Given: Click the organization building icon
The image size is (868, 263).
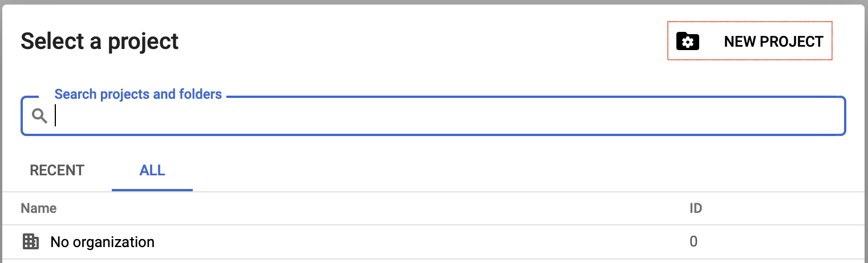Looking at the screenshot, I should pyautogui.click(x=30, y=242).
